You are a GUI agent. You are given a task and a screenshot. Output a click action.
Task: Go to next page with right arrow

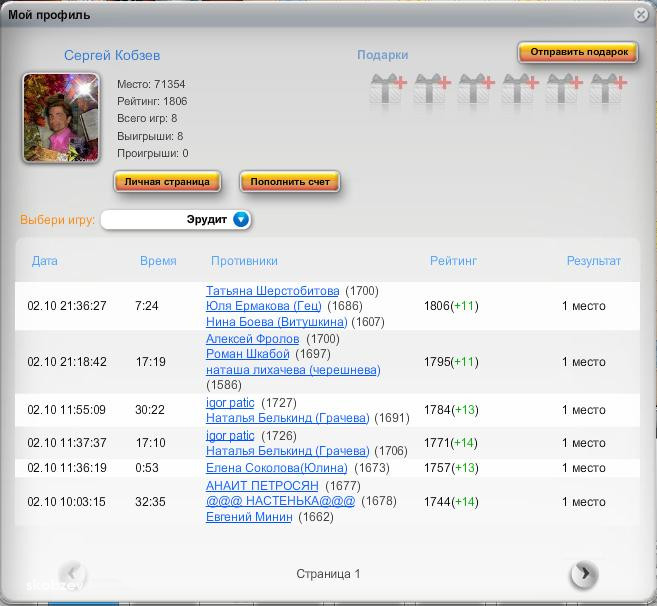coord(583,574)
